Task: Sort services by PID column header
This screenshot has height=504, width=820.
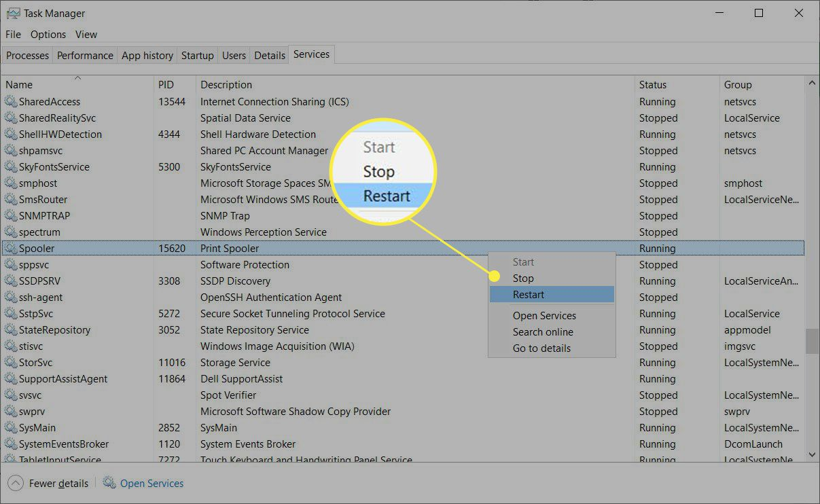Action: 175,85
